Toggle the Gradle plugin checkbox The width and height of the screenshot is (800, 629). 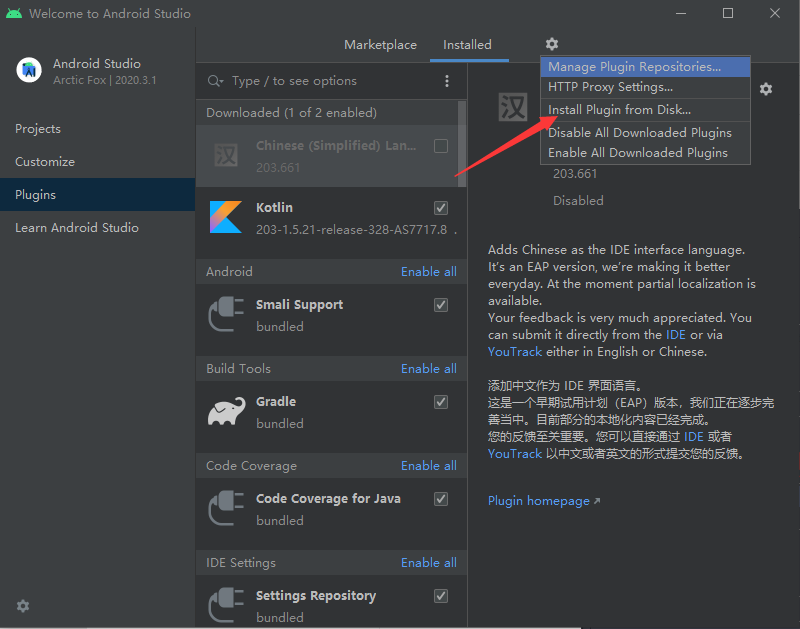tap(441, 402)
